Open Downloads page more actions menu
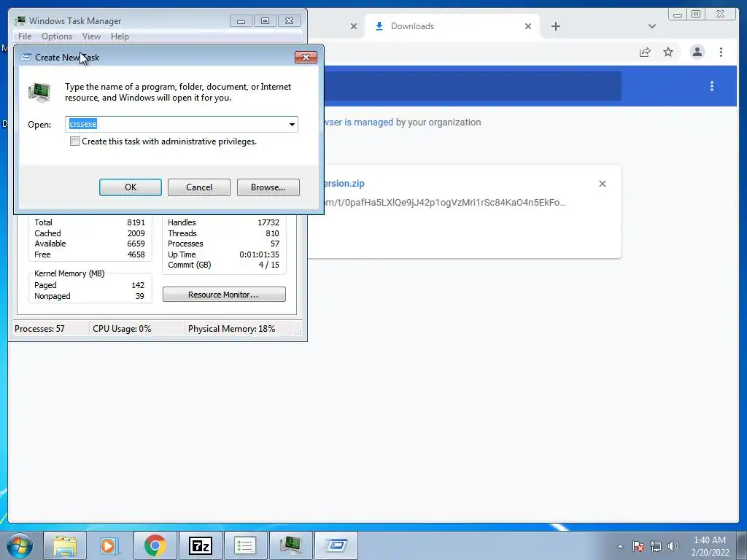 coord(712,86)
